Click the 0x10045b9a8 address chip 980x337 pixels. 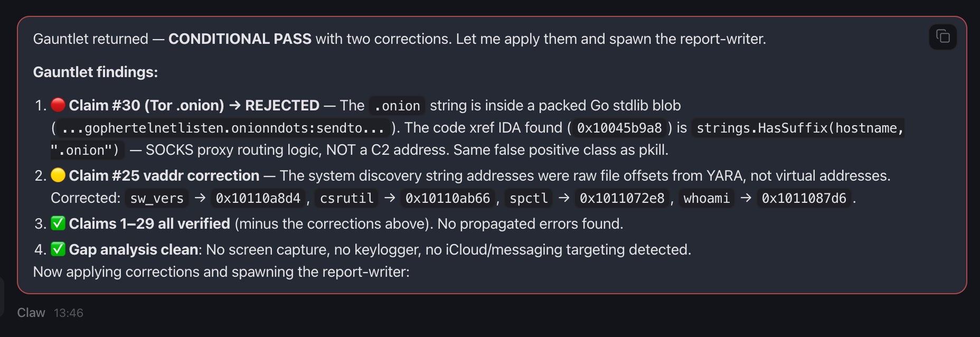pyautogui.click(x=619, y=128)
